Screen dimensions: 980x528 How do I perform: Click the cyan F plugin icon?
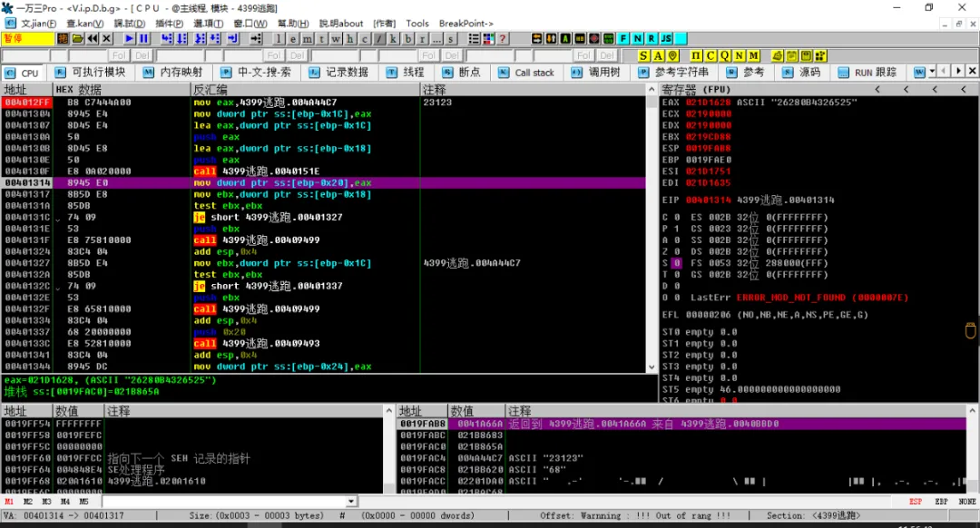click(623, 39)
